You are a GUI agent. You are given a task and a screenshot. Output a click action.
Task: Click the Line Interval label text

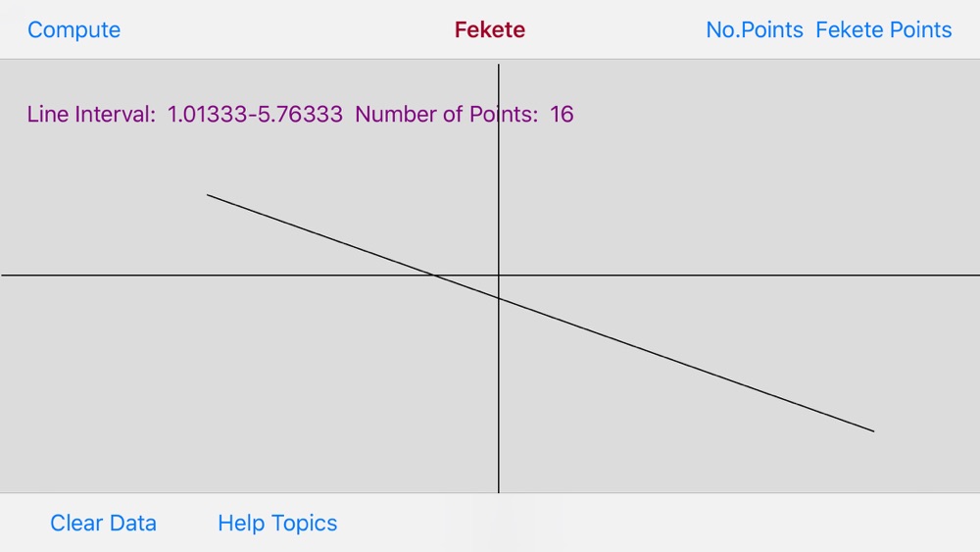[x=91, y=115]
